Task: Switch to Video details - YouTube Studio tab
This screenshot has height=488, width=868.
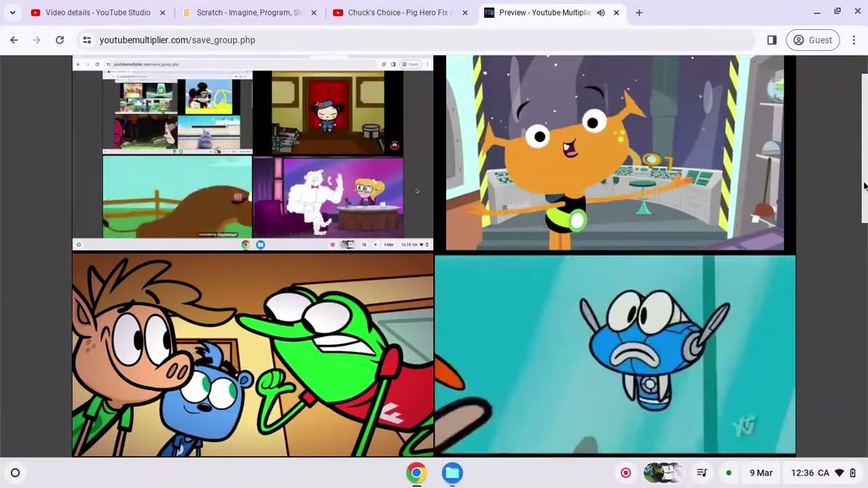Action: point(98,13)
